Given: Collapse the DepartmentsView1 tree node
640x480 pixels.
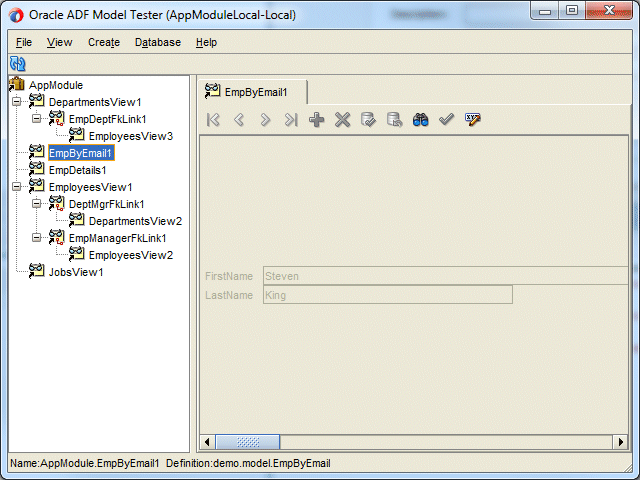Looking at the screenshot, I should coord(16,101).
